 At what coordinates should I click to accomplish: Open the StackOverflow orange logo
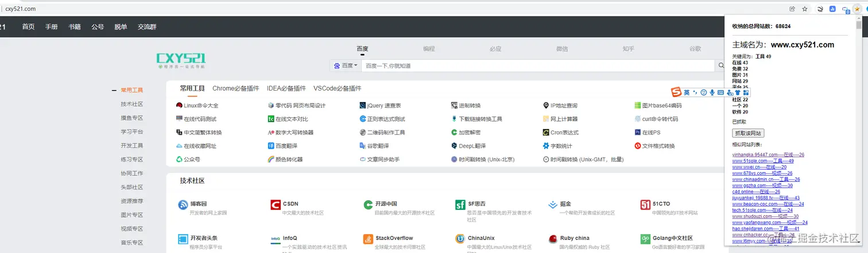368,239
